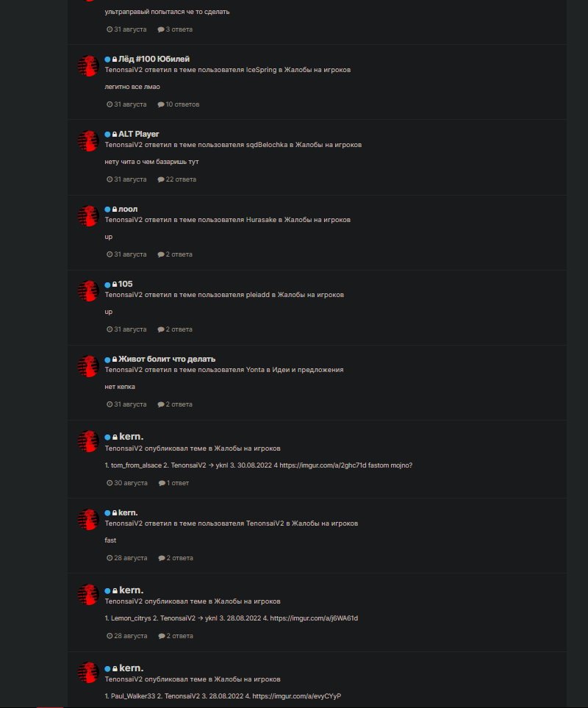Click the clock icon by 30 августа
This screenshot has height=708, width=588.
coord(110,483)
